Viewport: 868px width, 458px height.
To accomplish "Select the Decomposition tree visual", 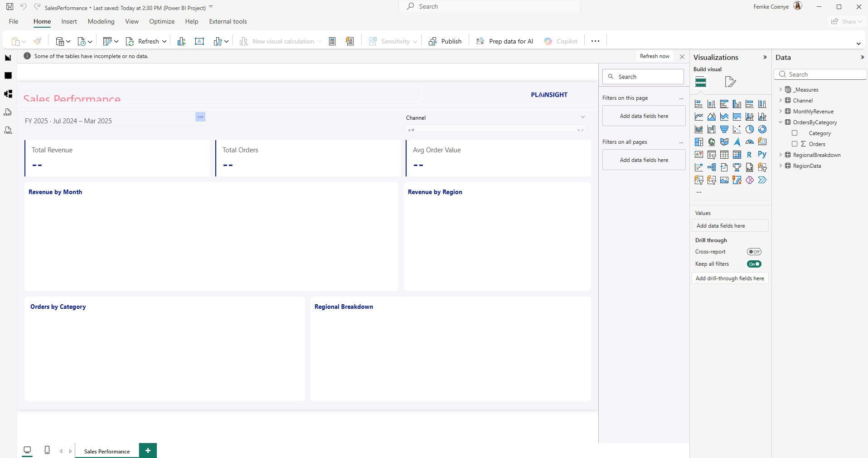I will tap(712, 167).
